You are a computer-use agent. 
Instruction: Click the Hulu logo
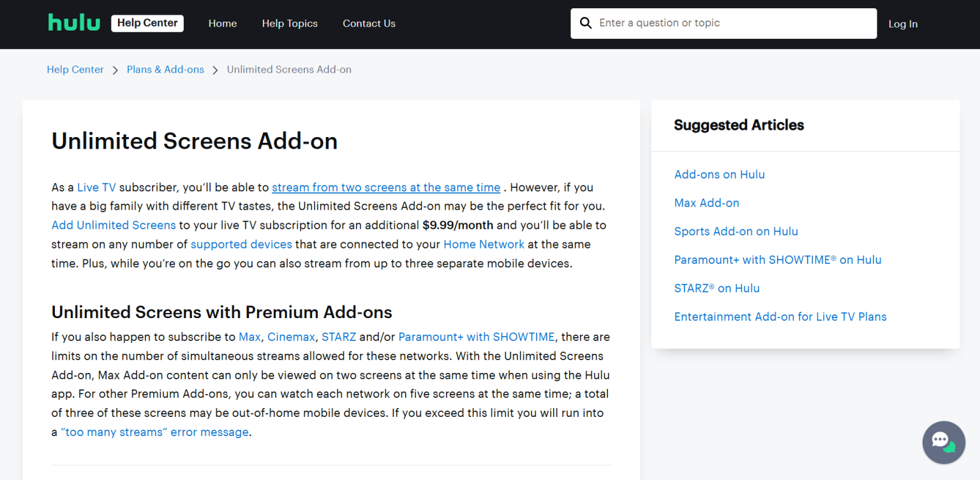coord(74,23)
